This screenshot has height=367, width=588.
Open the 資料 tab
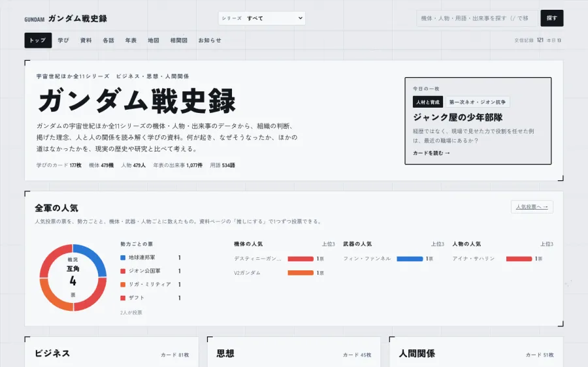pos(86,40)
